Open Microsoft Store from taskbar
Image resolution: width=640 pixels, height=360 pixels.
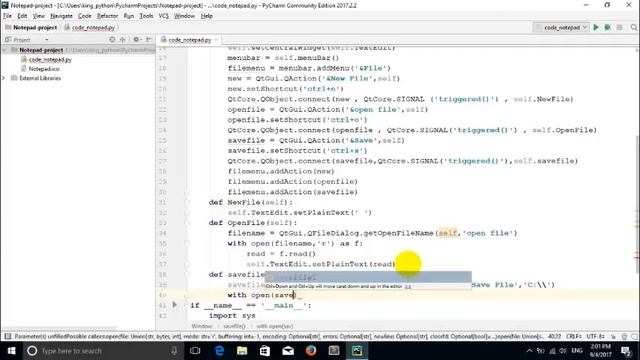point(265,351)
